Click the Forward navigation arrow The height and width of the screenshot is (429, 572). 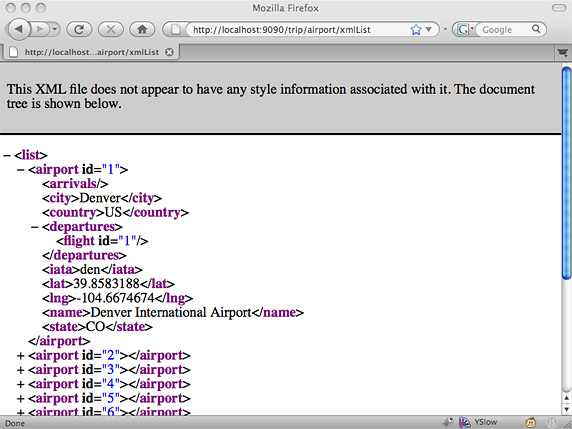[39, 29]
